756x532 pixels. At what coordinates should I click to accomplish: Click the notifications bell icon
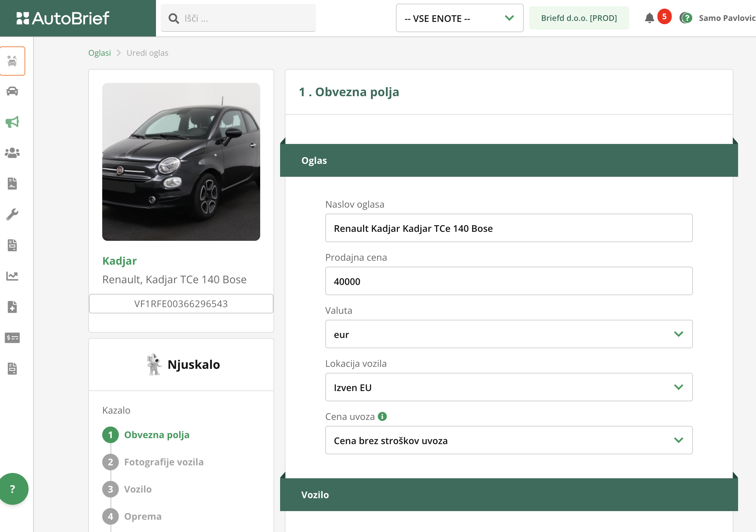tap(649, 18)
